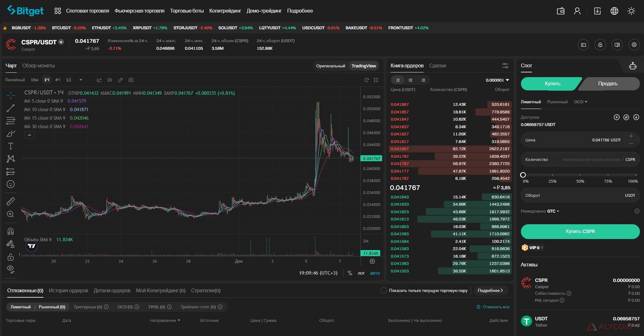Toggle the лог scale option

tap(361, 273)
